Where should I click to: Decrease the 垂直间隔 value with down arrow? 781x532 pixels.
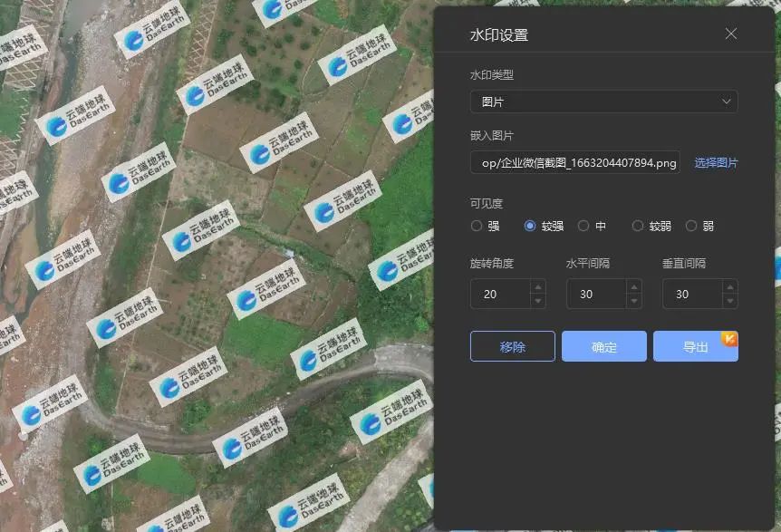[x=730, y=301]
